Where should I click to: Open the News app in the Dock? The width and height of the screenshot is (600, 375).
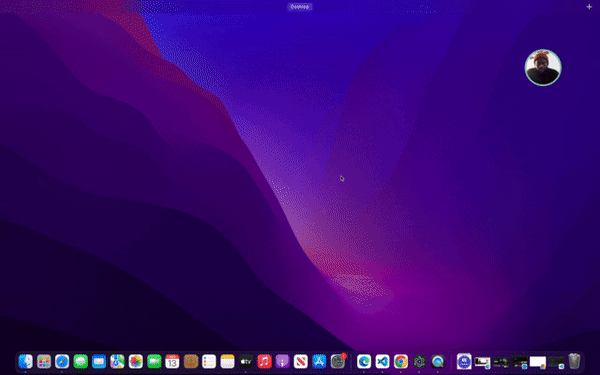pos(301,361)
